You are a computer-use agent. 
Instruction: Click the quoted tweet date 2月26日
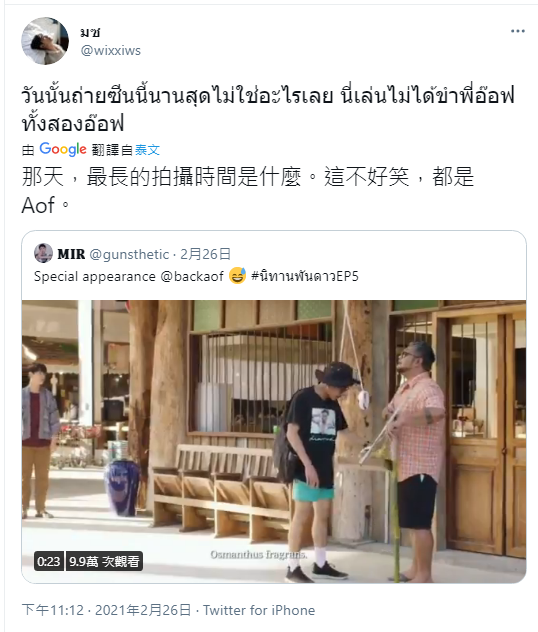coord(205,254)
